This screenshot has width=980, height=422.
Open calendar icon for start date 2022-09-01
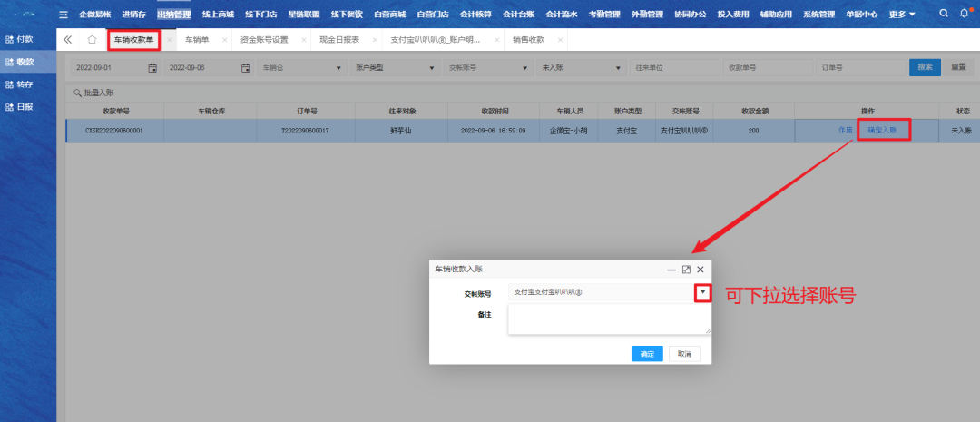tap(152, 68)
